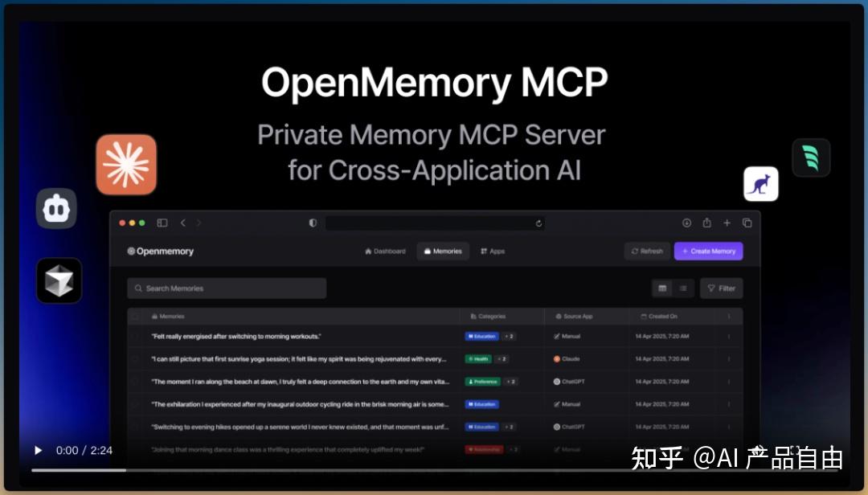Sort by the Memories column header
The width and height of the screenshot is (868, 495).
(168, 316)
